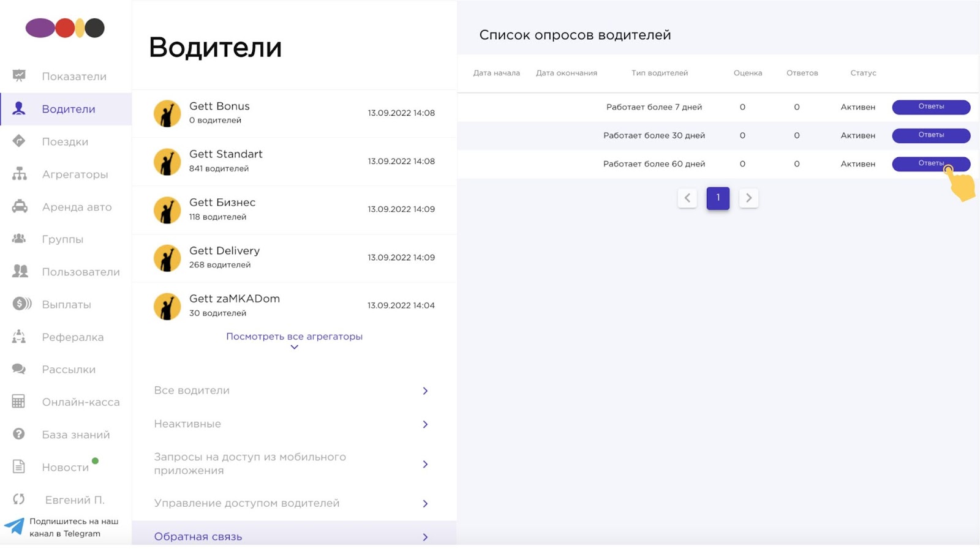Screen dimensions: 980x557
Task: Open the Обратная связь menu row
Action: pos(294,534)
